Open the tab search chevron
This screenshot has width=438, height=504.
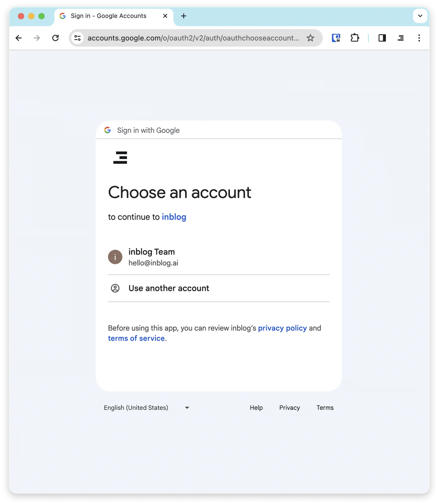tap(420, 16)
